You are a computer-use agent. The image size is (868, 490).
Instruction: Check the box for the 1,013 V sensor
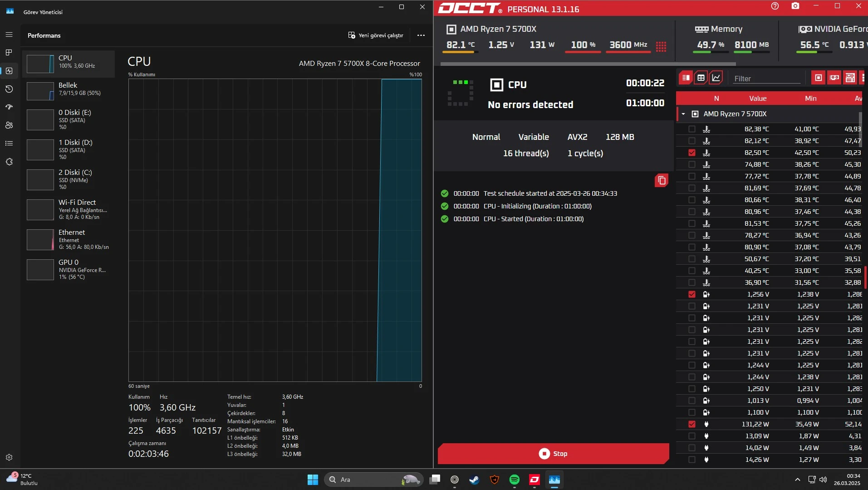coord(691,401)
